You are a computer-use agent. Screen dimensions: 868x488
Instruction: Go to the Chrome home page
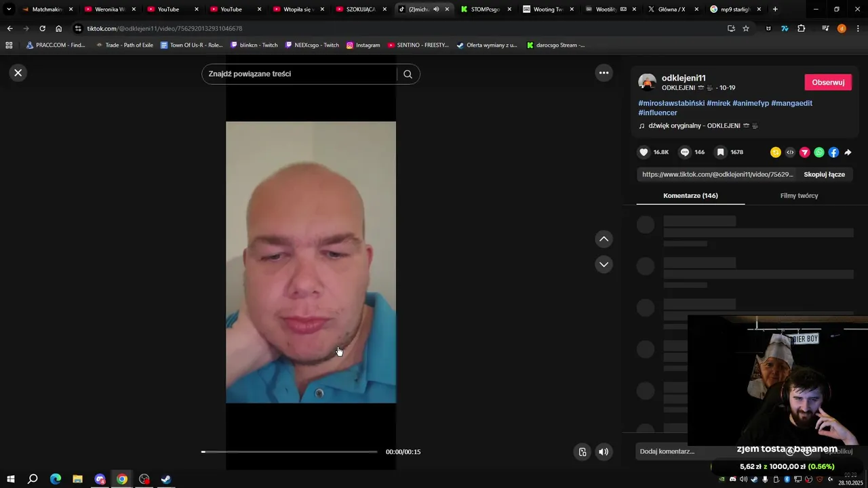pyautogui.click(x=58, y=28)
